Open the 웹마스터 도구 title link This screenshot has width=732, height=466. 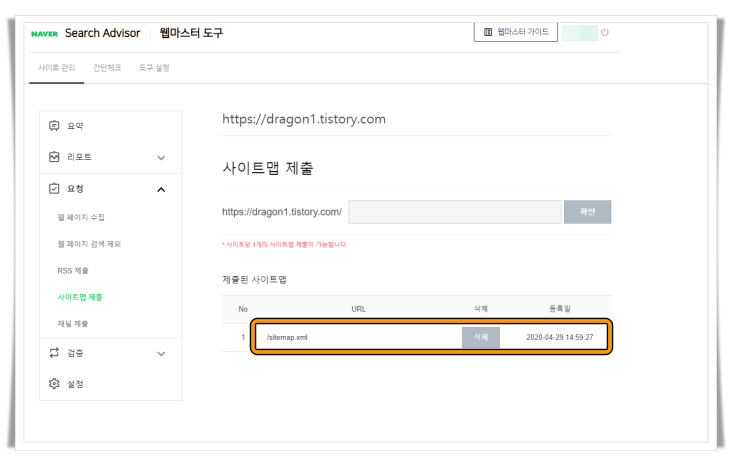pyautogui.click(x=191, y=33)
